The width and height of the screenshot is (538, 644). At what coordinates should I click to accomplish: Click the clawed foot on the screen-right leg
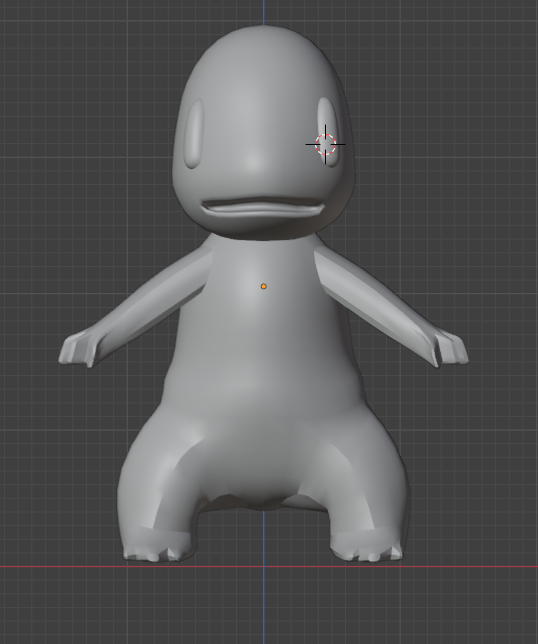pyautogui.click(x=366, y=545)
